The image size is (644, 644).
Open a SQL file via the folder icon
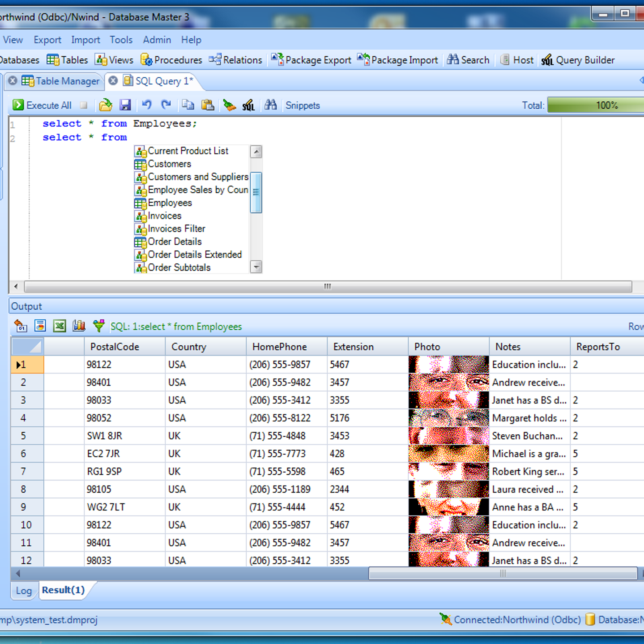[105, 105]
